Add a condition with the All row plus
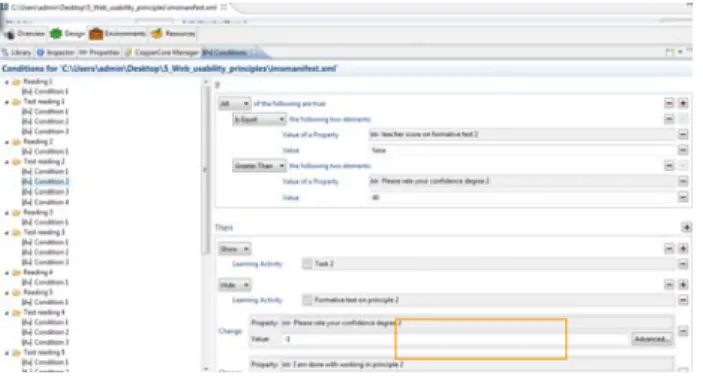This screenshot has width=703, height=381. 683,104
